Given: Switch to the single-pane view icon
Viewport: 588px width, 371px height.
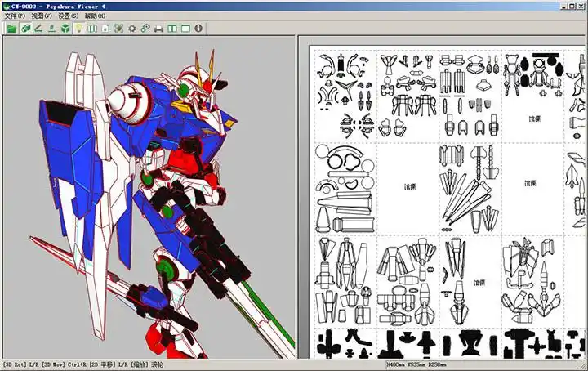Looking at the screenshot, I should (185, 29).
